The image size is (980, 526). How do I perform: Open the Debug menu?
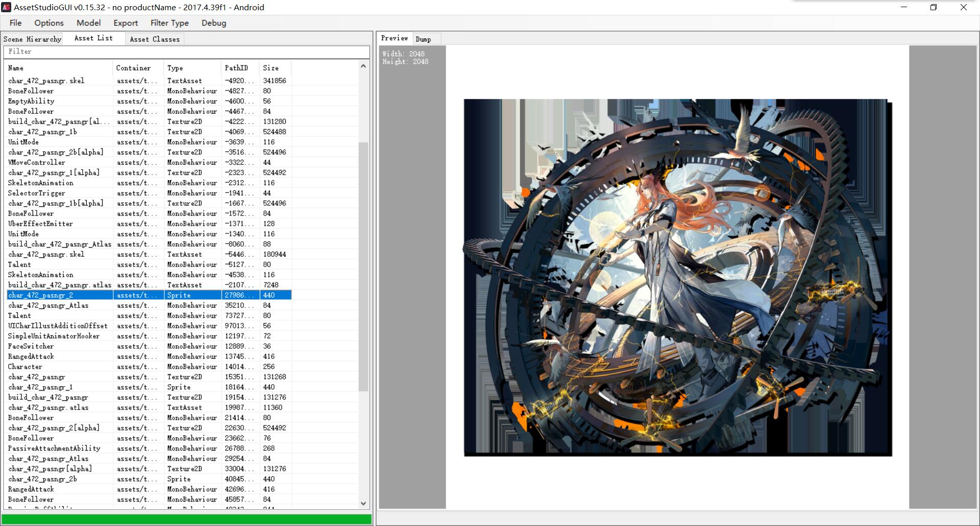pos(214,23)
